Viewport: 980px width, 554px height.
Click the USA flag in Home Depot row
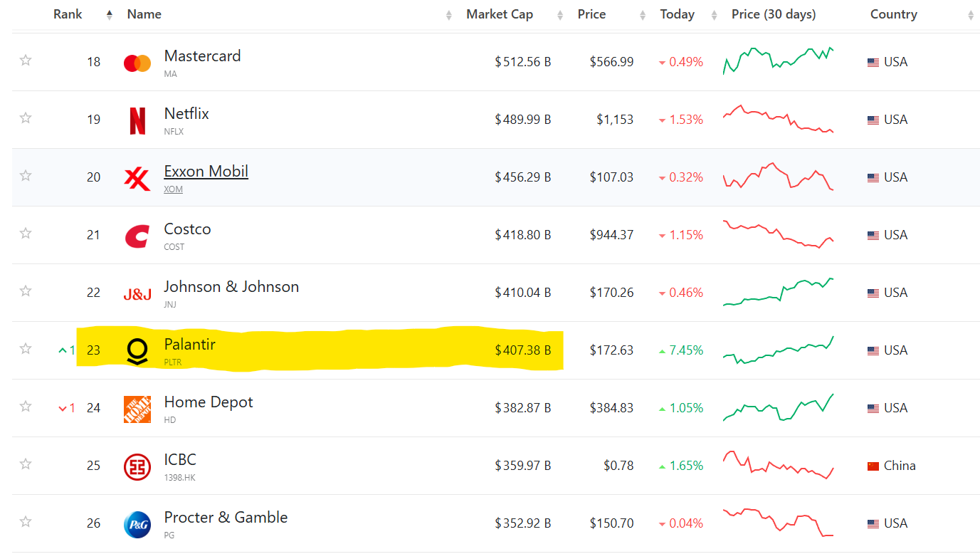[x=873, y=409]
